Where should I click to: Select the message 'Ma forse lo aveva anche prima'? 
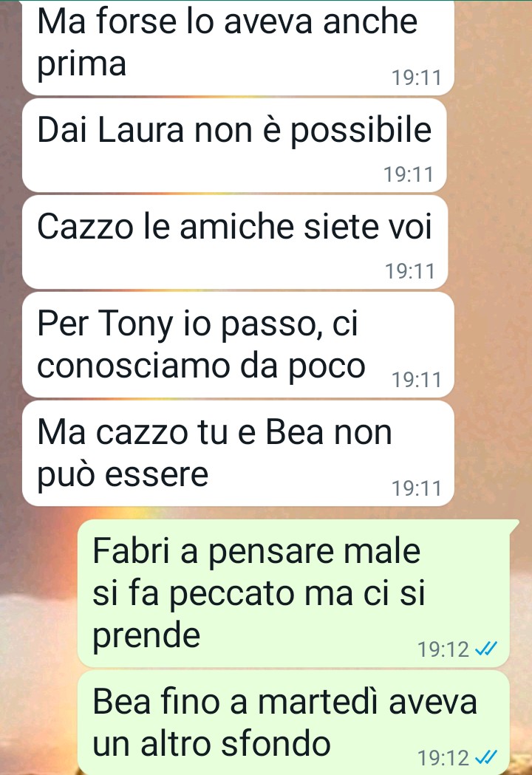238,47
